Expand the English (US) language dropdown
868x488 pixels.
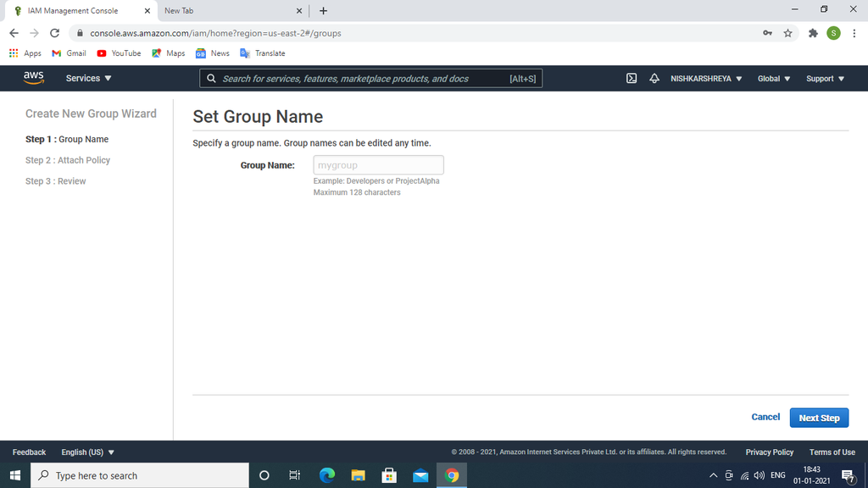(87, 452)
